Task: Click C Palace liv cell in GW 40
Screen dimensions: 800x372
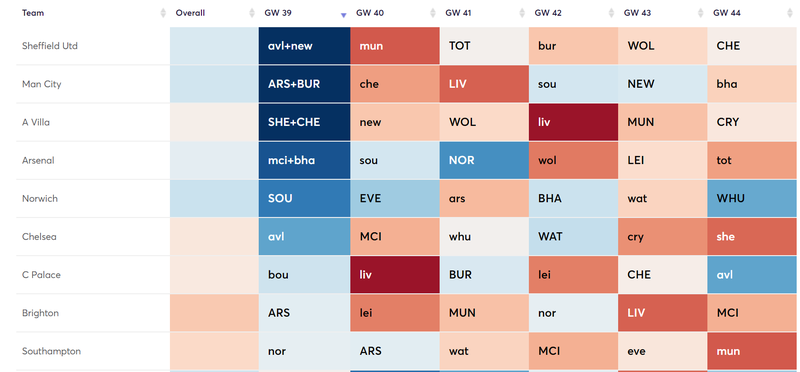Action: pos(395,275)
